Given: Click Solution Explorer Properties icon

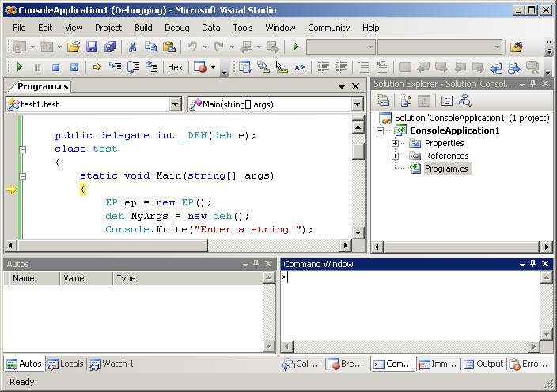Looking at the screenshot, I should [x=383, y=100].
